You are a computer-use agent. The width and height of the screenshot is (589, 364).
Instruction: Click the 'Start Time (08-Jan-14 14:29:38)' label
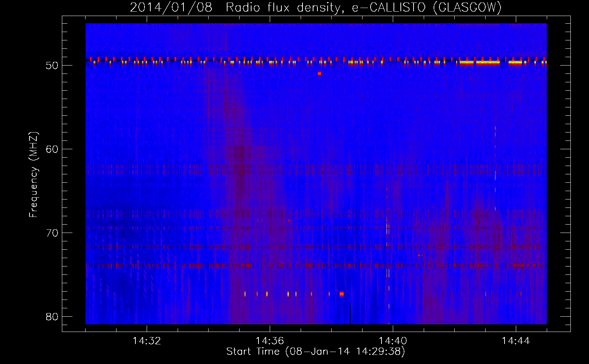point(316,352)
